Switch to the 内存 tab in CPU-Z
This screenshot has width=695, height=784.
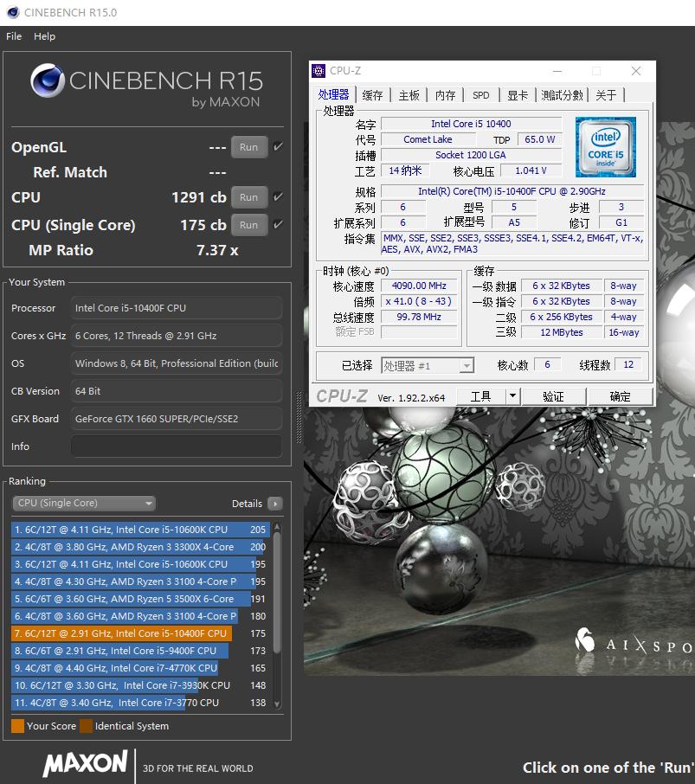[445, 95]
